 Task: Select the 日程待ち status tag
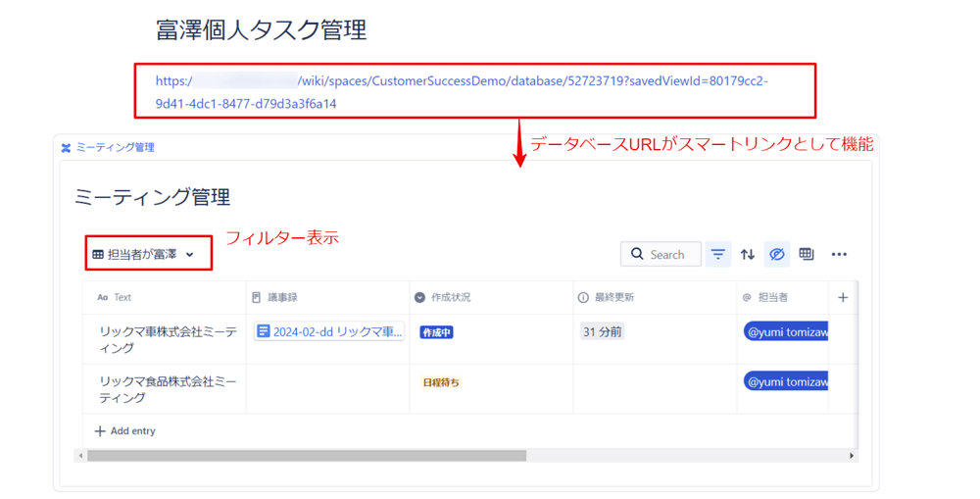(x=441, y=382)
